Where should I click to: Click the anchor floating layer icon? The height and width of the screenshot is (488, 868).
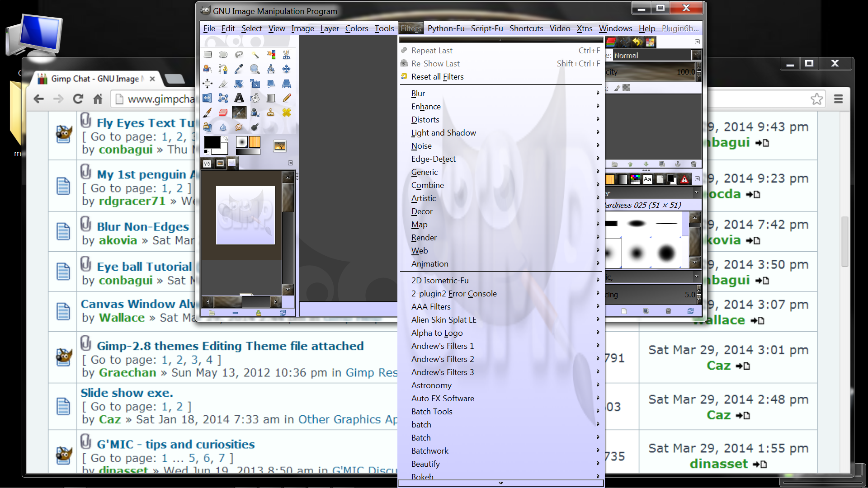677,164
